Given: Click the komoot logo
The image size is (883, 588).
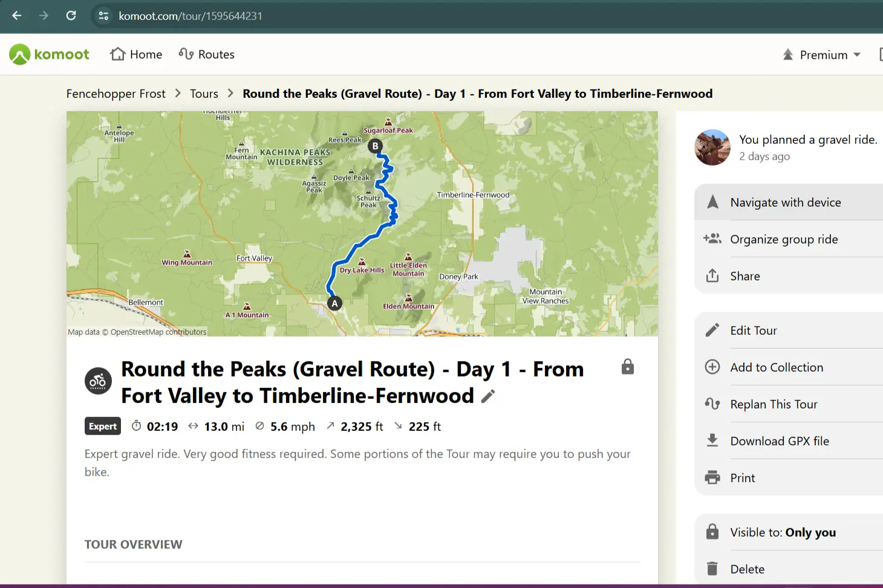Looking at the screenshot, I should pyautogui.click(x=48, y=54).
